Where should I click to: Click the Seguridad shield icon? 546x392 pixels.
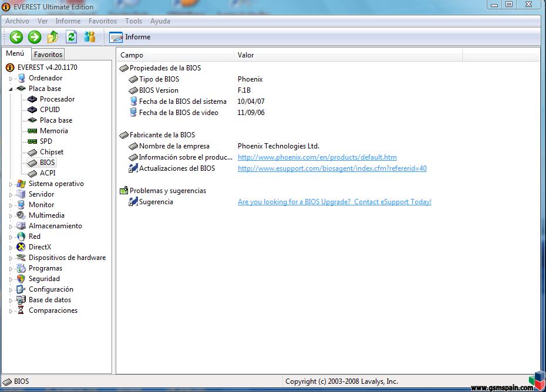[x=21, y=279]
